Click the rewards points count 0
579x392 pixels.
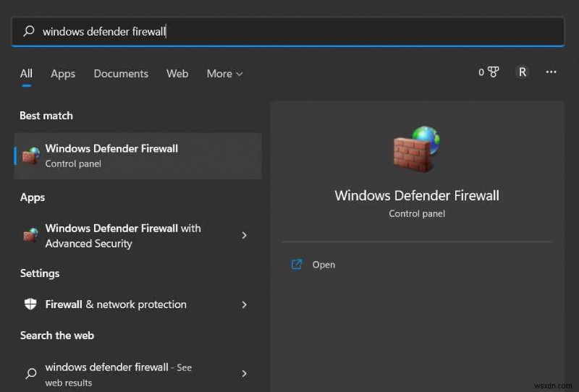(x=481, y=72)
